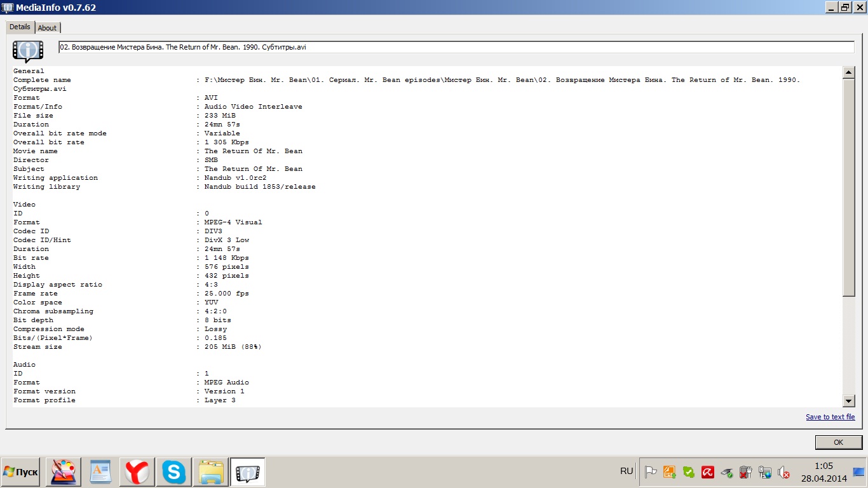Click the file name field at top
Viewport: 868px width, 488px height.
click(456, 47)
